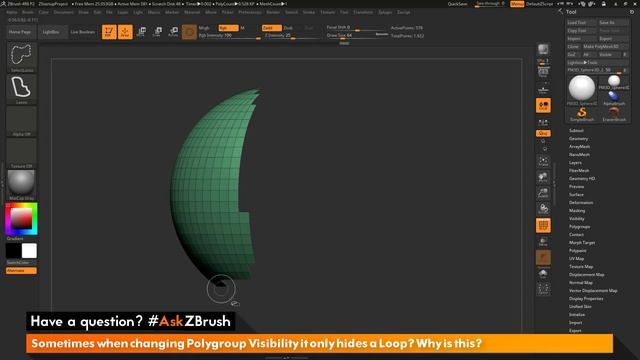Open the Texture Off slot

(22, 153)
